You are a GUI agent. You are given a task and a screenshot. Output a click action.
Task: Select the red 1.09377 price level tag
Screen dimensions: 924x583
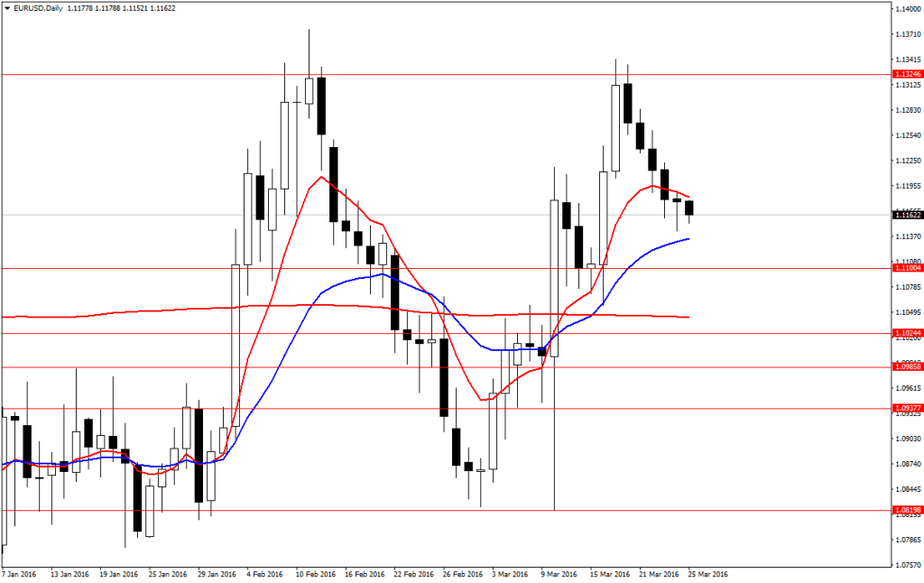tap(908, 408)
